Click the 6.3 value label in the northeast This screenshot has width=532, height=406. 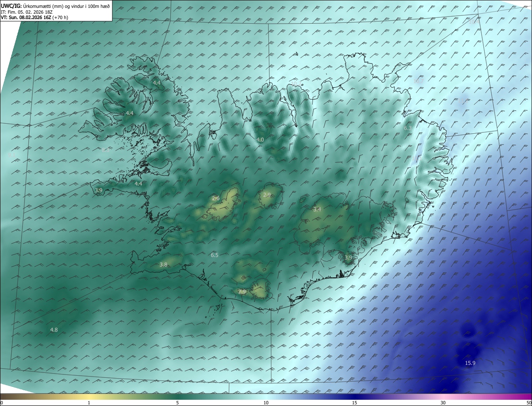(x=408, y=129)
